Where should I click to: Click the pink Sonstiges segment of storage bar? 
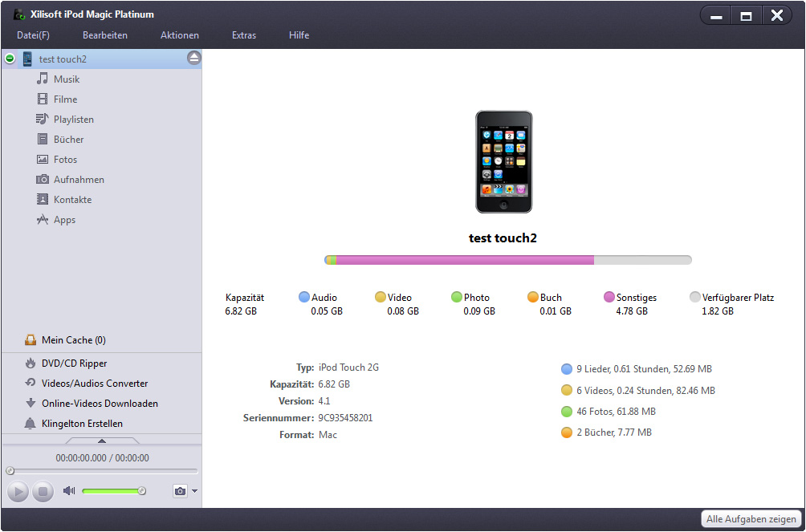[x=465, y=260]
